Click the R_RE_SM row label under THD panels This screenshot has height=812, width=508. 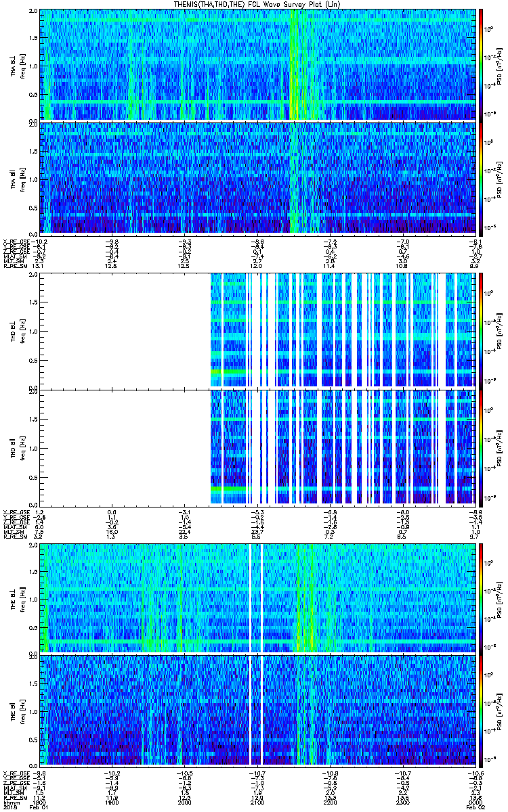tap(15, 537)
